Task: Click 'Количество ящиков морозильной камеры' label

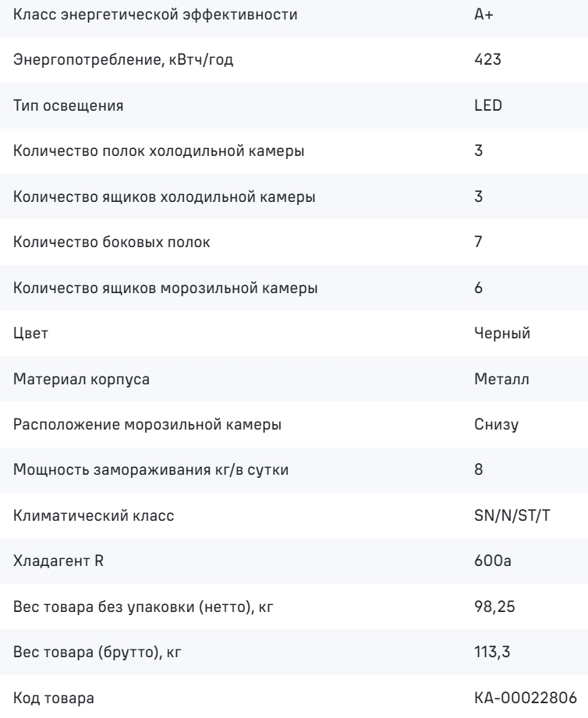Action: tap(165, 288)
